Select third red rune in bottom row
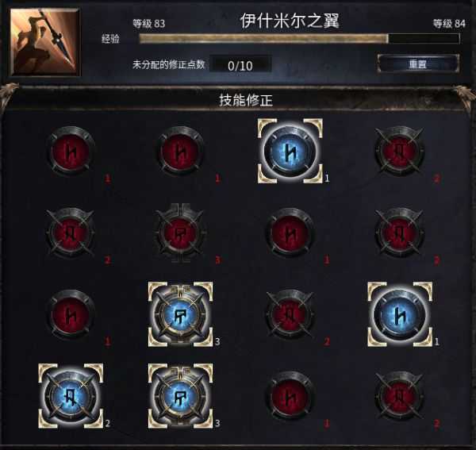The height and width of the screenshot is (450, 476). pos(290,396)
